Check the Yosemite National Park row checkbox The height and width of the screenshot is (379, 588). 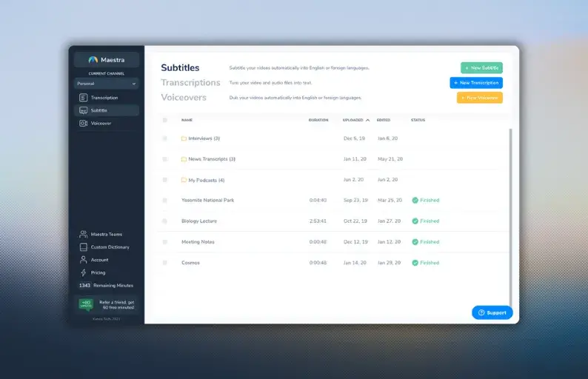[165, 201]
